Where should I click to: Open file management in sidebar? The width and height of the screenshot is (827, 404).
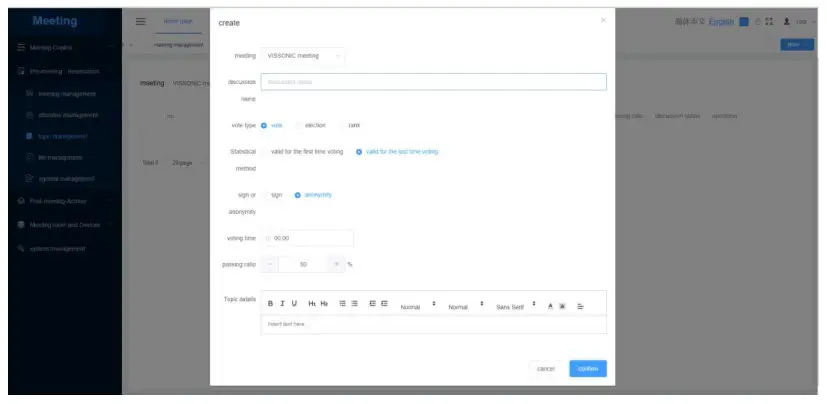tap(60, 158)
